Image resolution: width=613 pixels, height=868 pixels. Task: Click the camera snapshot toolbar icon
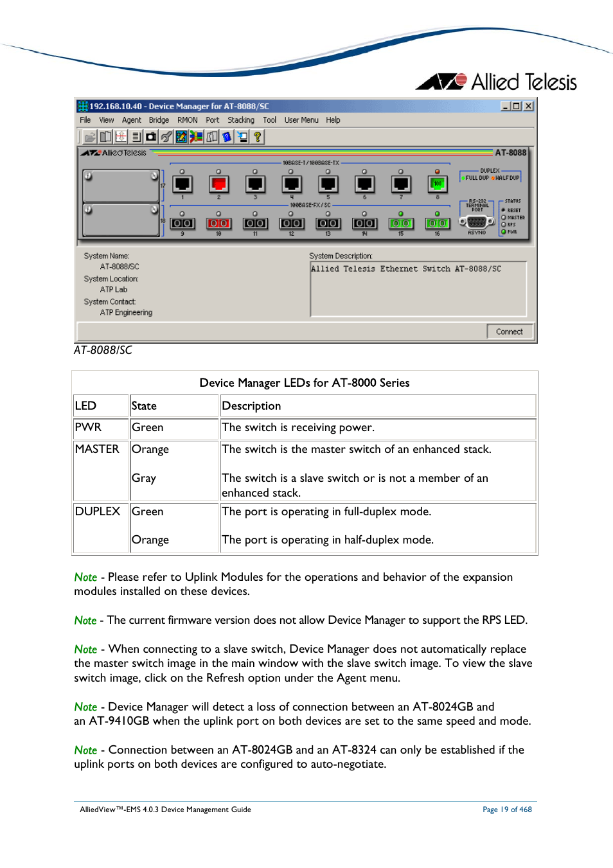pos(151,137)
